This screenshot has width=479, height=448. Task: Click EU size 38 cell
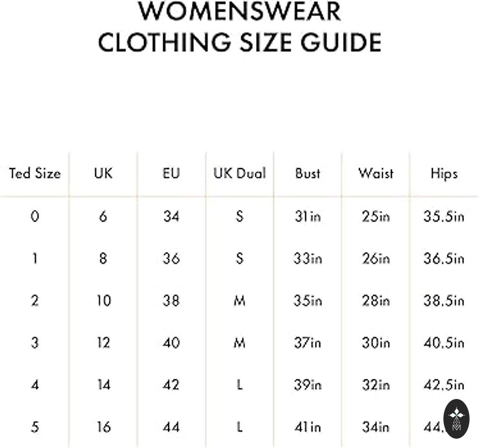172,300
